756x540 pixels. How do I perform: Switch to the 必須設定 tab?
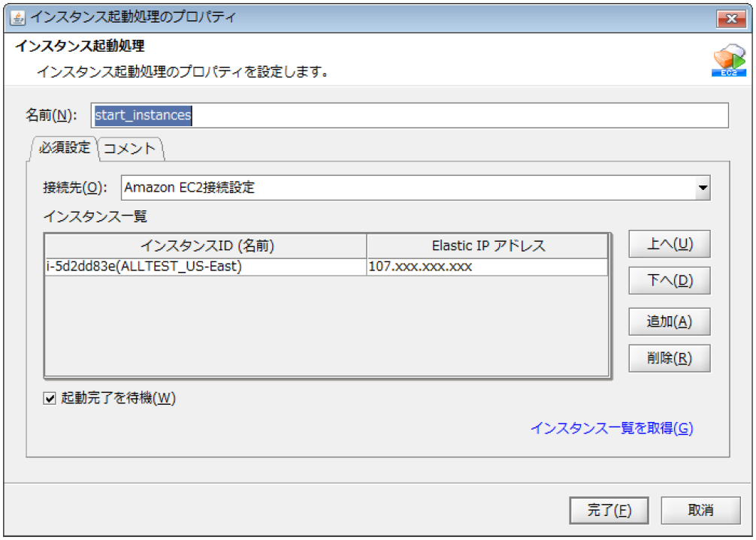coord(64,147)
